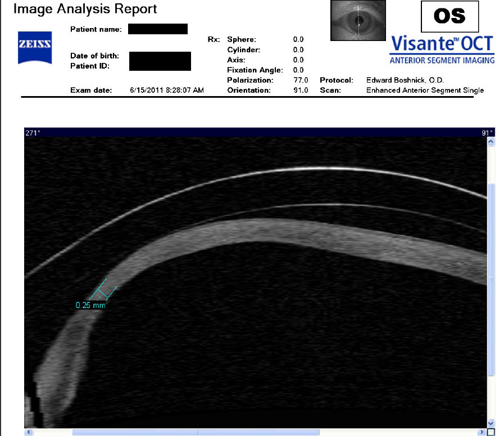
Task: Click the Edward Boshnick, O.D. protocol text
Action: tap(405, 80)
